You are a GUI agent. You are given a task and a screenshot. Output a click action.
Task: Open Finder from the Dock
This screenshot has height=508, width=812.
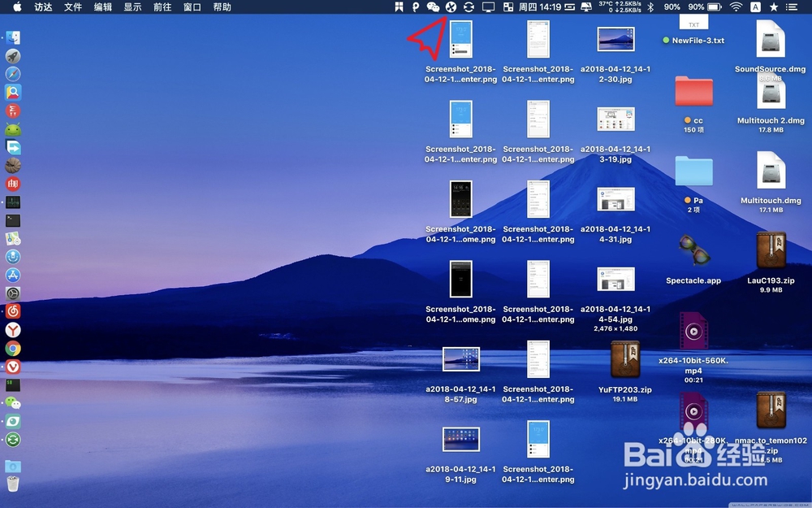pos(13,37)
